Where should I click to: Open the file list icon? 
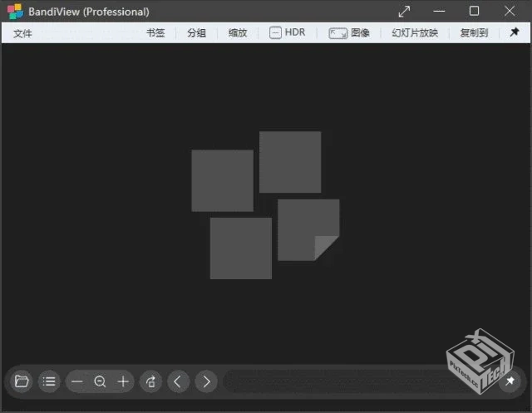pyautogui.click(x=49, y=381)
